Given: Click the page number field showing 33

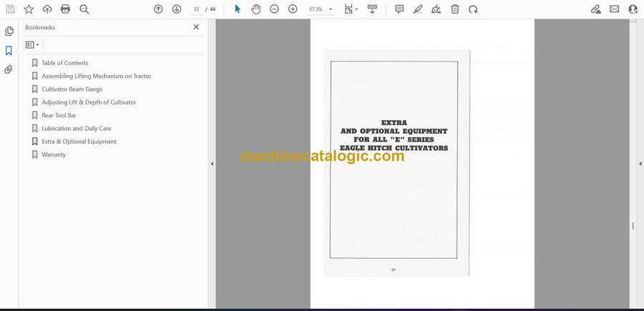Looking at the screenshot, I should pos(196,9).
